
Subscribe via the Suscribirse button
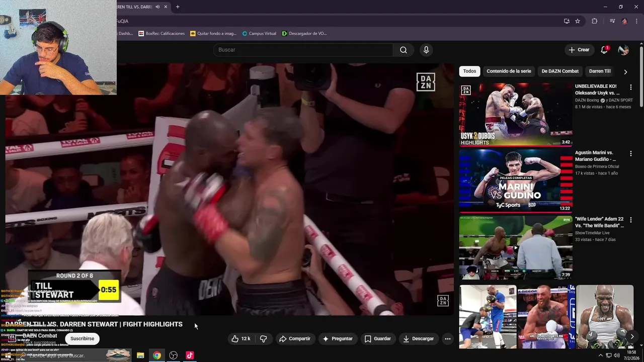tap(82, 339)
